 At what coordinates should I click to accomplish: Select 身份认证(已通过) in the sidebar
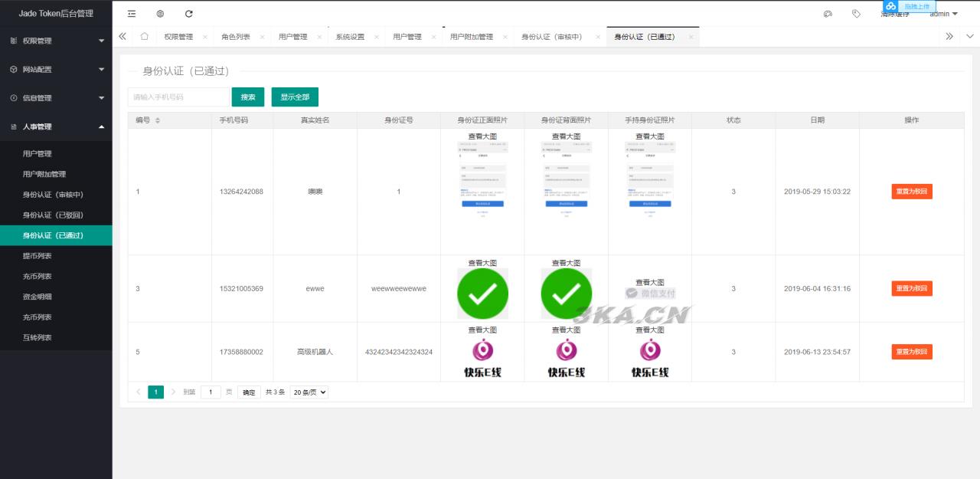[56, 235]
